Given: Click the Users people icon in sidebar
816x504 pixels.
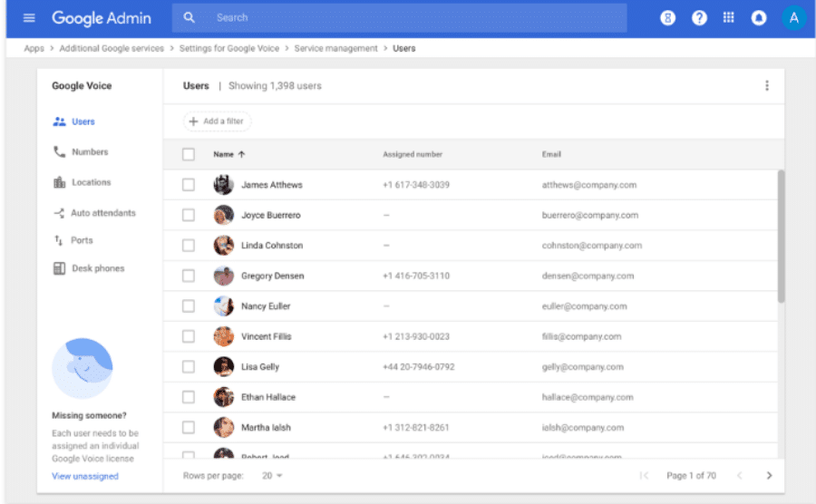Looking at the screenshot, I should pyautogui.click(x=59, y=121).
